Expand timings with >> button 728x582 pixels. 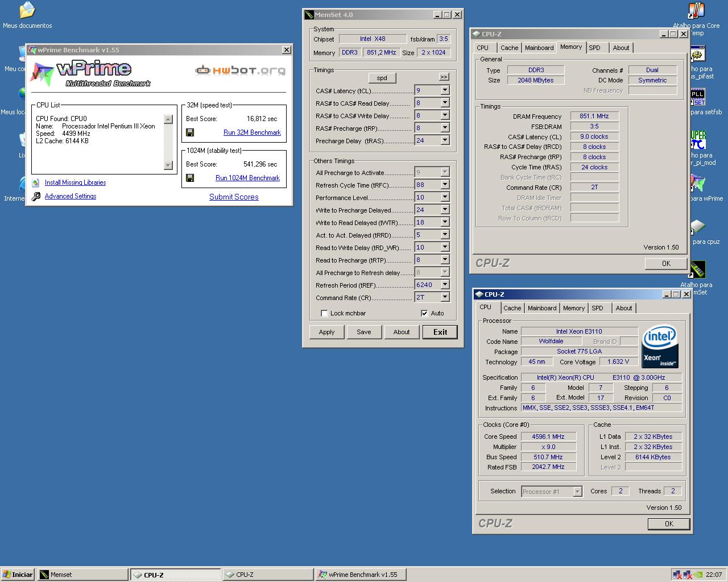coord(444,77)
